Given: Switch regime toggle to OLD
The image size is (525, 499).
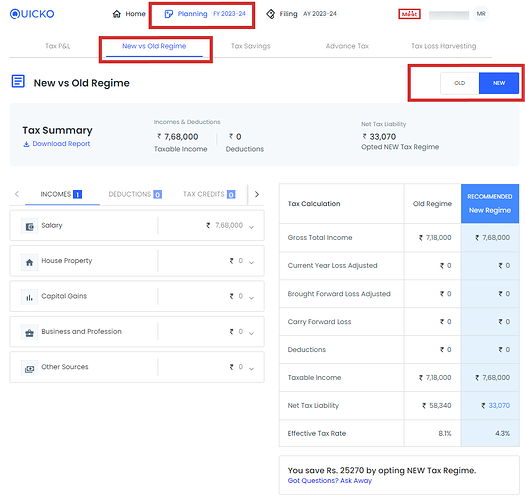Looking at the screenshot, I should [x=460, y=83].
